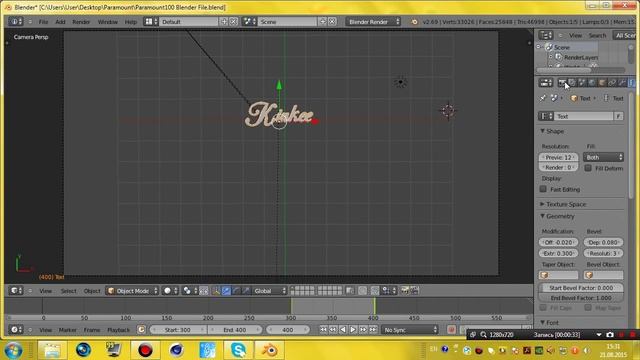Image resolution: width=640 pixels, height=360 pixels.
Task: Click the proportional editing circle icon
Action: (362, 291)
